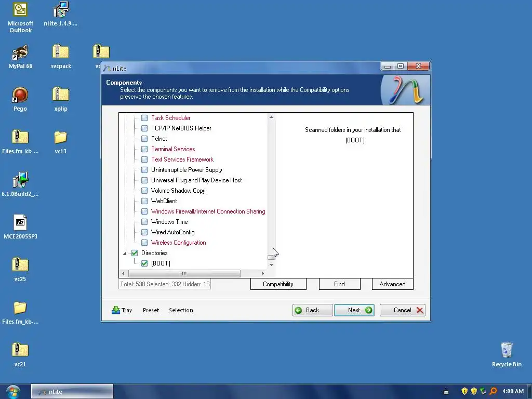Viewport: 532px width, 399px height.
Task: Select the [BOOT] tree item label
Action: tap(161, 263)
